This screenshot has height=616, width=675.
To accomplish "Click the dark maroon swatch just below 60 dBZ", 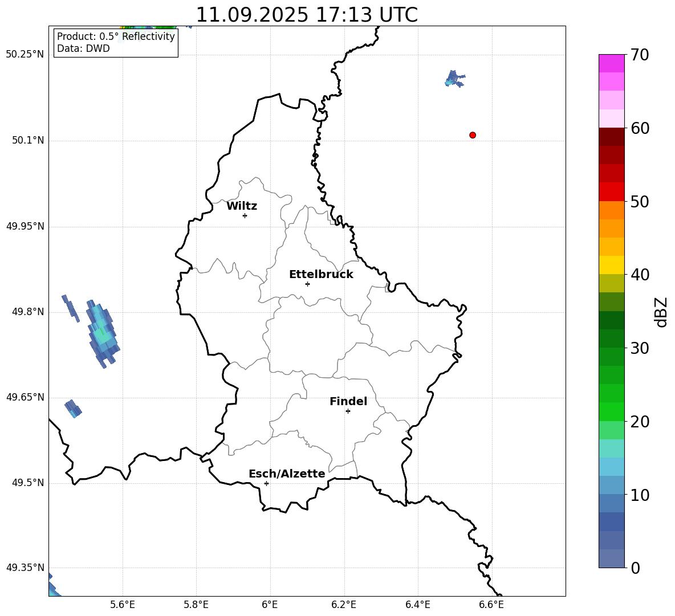I will pyautogui.click(x=611, y=137).
